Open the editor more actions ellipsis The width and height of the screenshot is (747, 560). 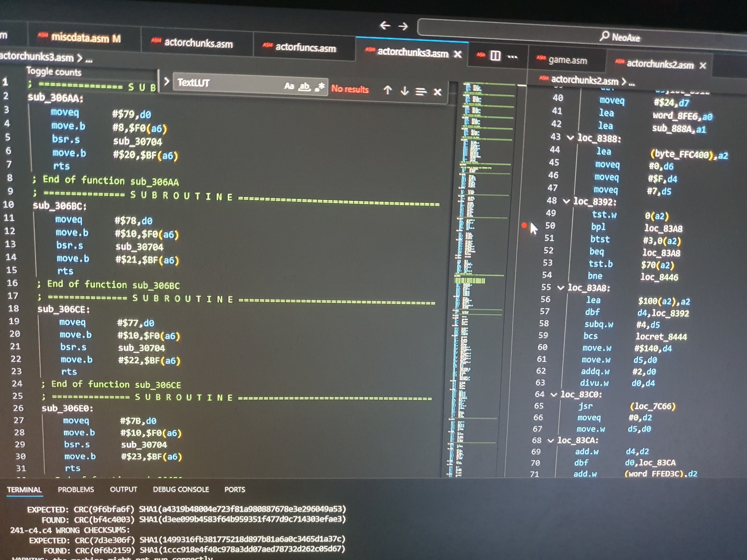coord(512,57)
